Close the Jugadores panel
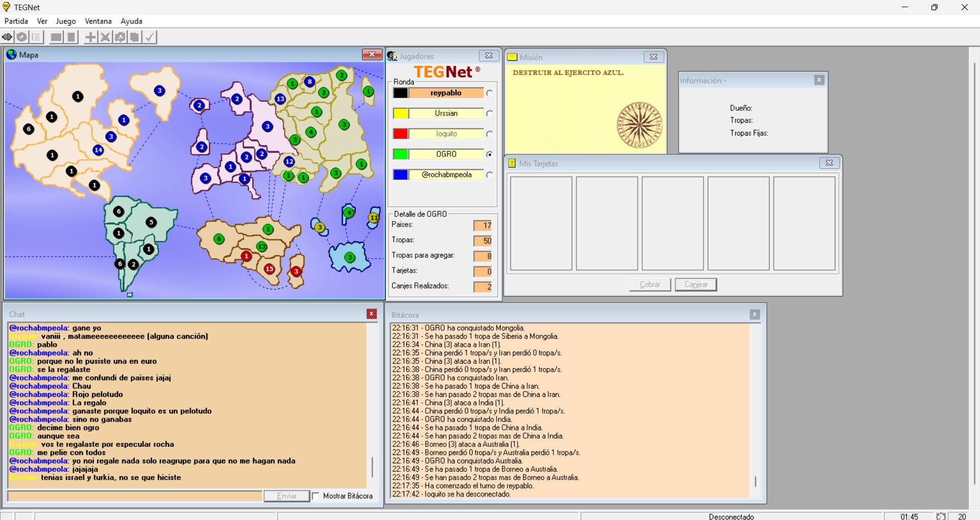The image size is (980, 520). (489, 56)
